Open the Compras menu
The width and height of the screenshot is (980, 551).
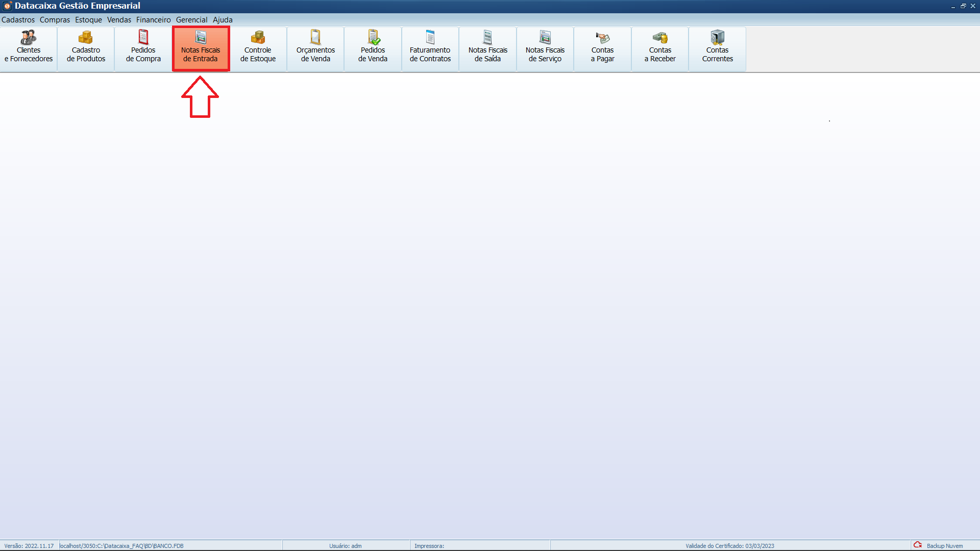pyautogui.click(x=55, y=20)
